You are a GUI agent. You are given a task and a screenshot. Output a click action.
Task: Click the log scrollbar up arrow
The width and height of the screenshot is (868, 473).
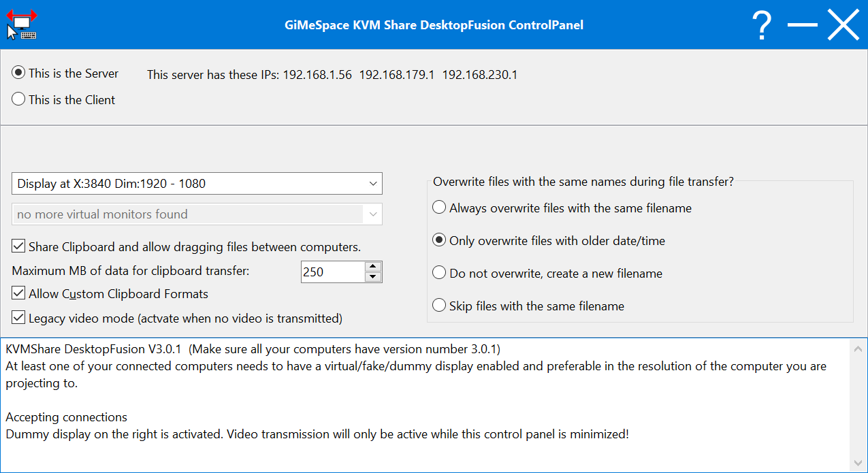[x=858, y=348]
